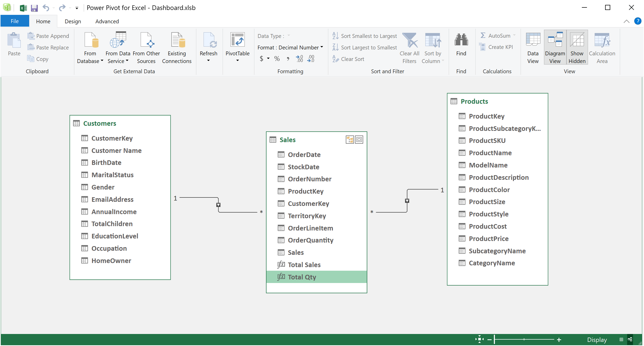The height and width of the screenshot is (346, 644).
Task: Open the Format dropdown showing Decimal Number
Action: point(321,47)
